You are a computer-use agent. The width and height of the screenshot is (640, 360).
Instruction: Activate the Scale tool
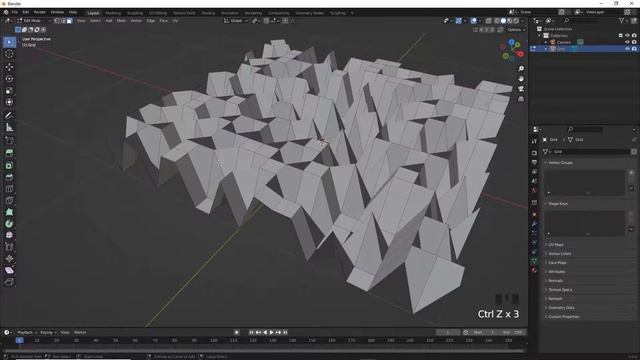pos(9,91)
